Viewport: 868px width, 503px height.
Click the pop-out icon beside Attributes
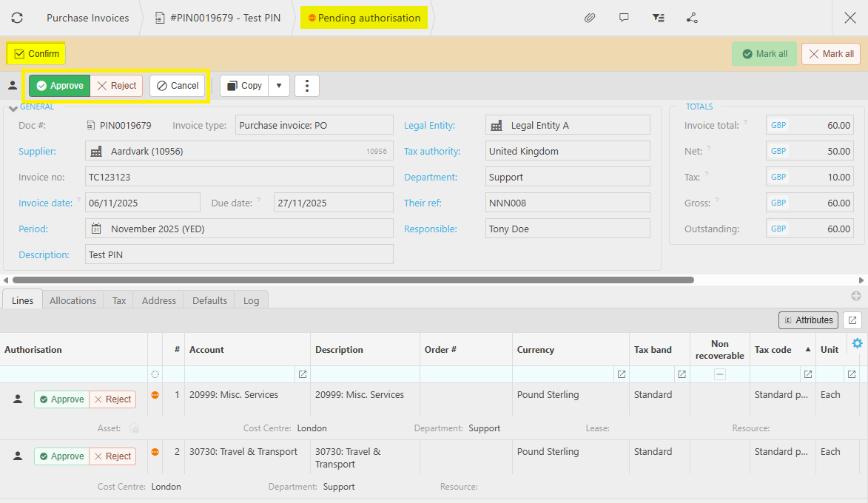click(852, 320)
